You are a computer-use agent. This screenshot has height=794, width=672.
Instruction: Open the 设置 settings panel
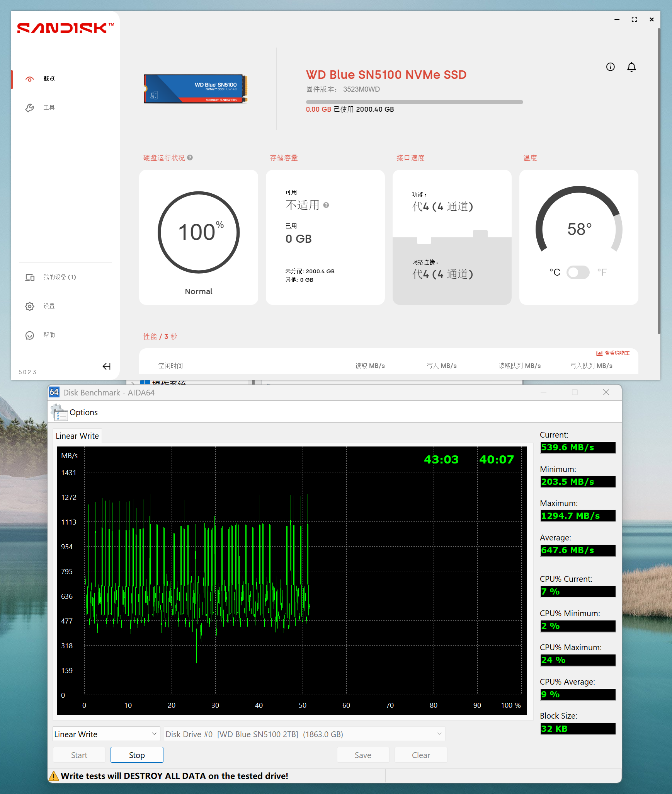click(49, 306)
